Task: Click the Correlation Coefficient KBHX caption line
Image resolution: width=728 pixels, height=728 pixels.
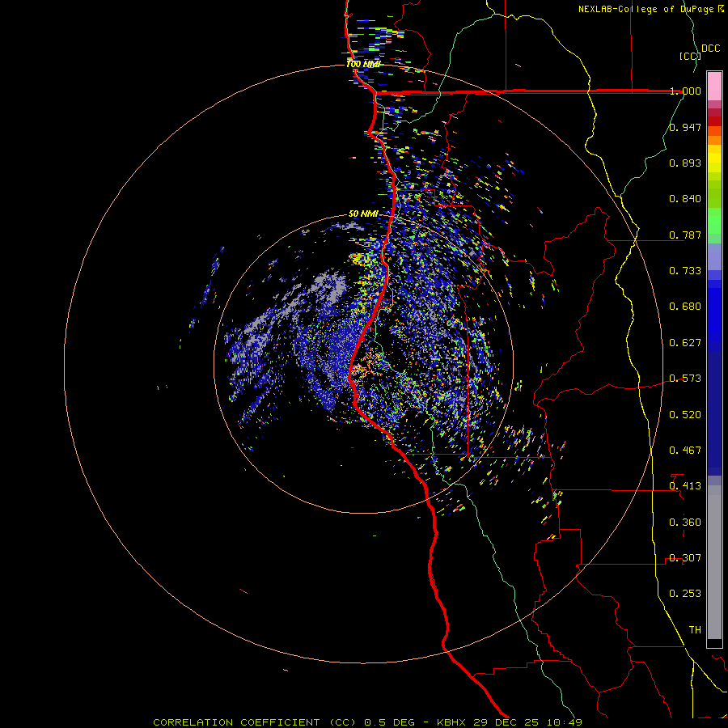Action: (368, 722)
